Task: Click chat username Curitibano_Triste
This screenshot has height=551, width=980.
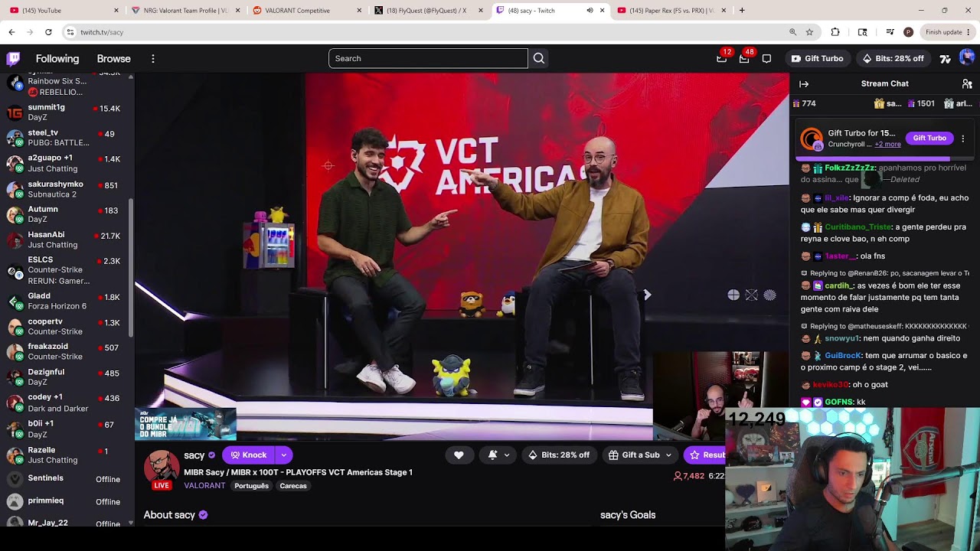Action: pyautogui.click(x=858, y=227)
